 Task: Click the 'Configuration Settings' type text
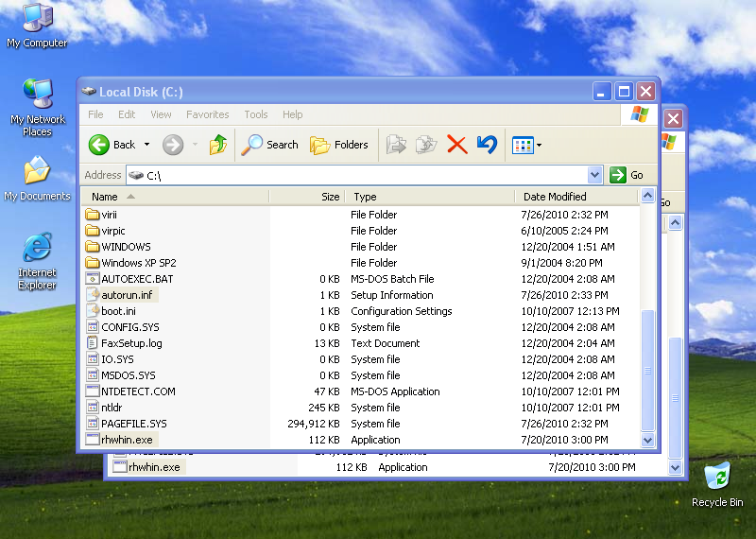[x=401, y=311]
